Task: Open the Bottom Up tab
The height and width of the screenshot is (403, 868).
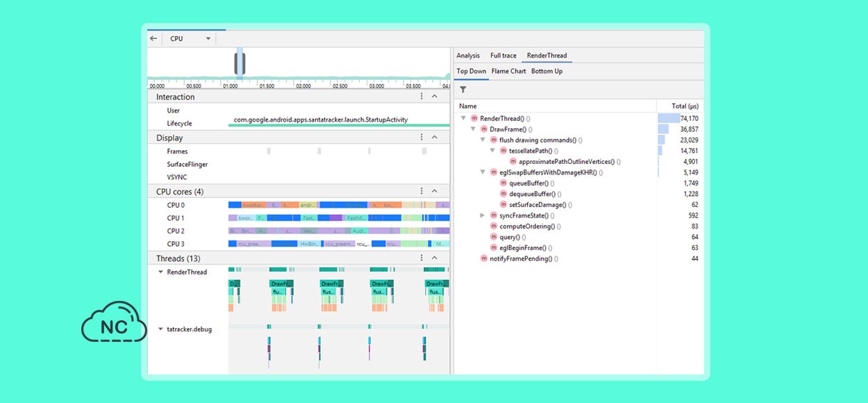Action: tap(547, 72)
